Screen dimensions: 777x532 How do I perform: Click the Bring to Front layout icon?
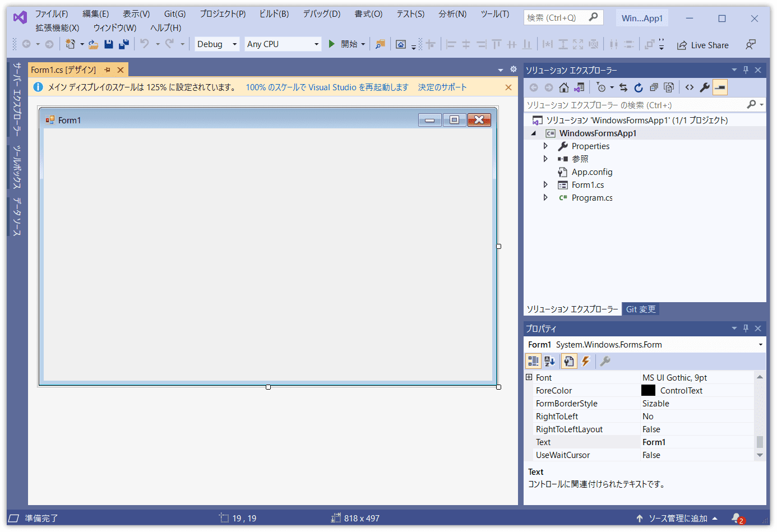649,44
